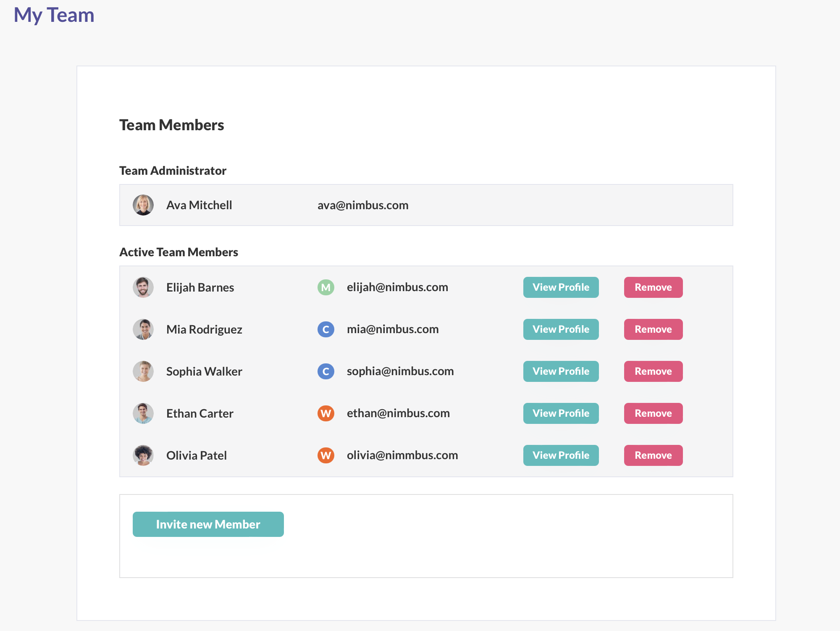Click the ava@nimbus.com administrator email
This screenshot has width=840, height=631.
tap(363, 205)
